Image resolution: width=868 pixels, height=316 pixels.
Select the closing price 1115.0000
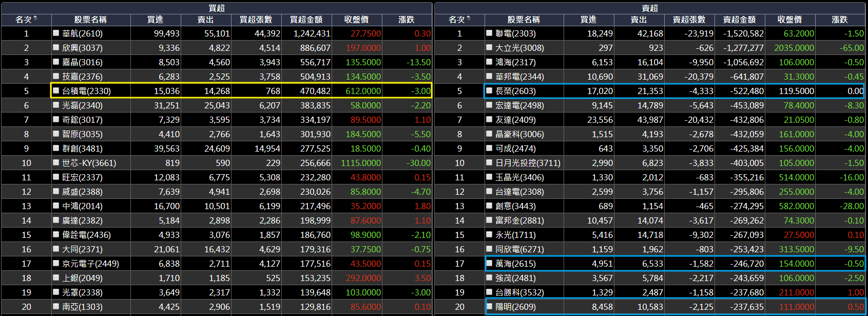pos(361,163)
